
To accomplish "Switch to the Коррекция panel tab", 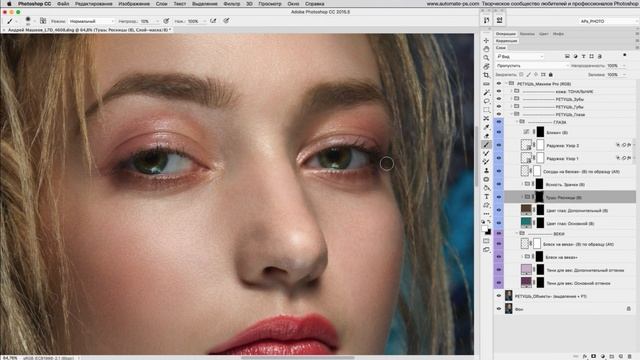I will point(507,41).
